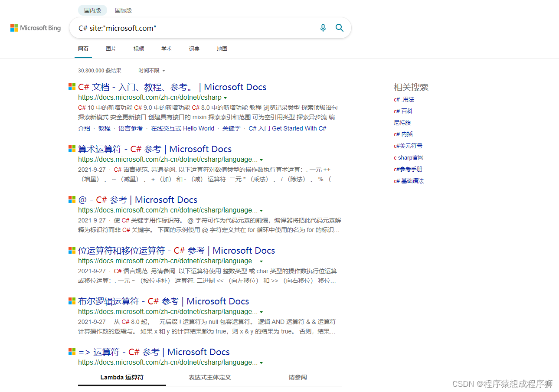Switch to 国际版 search mode
The width and height of the screenshot is (559, 392).
point(123,10)
